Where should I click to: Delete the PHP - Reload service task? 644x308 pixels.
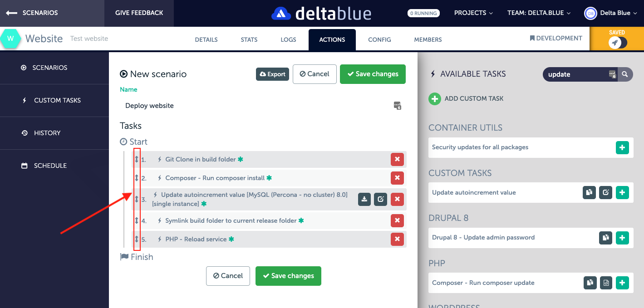click(397, 239)
